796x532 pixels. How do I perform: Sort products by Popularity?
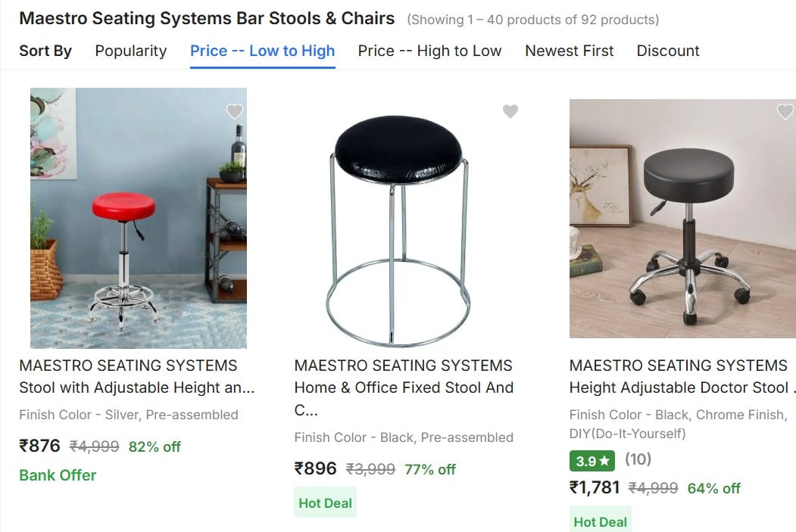(x=131, y=51)
